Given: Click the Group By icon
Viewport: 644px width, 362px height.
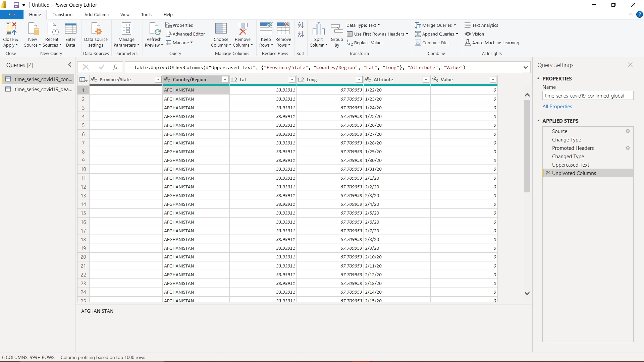Looking at the screenshot, I should click(x=337, y=29).
